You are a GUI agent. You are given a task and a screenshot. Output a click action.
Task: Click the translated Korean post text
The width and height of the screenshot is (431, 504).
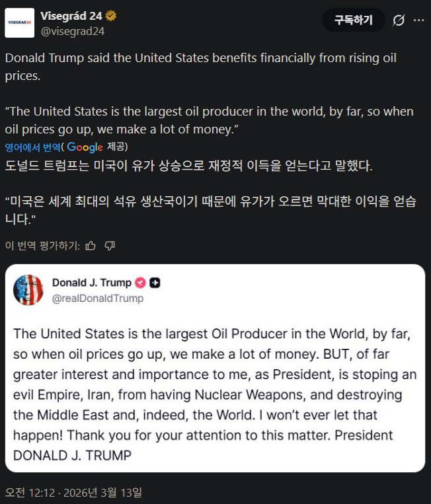click(211, 192)
